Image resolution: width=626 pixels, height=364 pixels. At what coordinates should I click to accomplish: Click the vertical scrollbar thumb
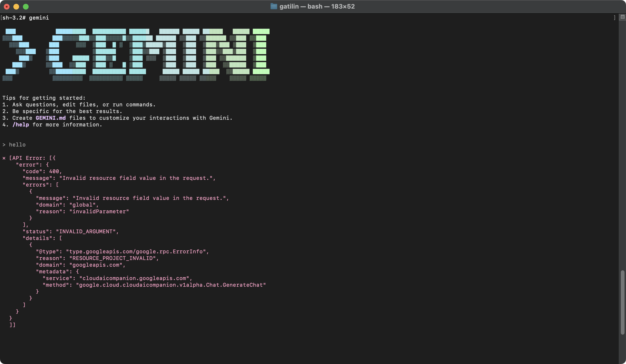pos(622,302)
